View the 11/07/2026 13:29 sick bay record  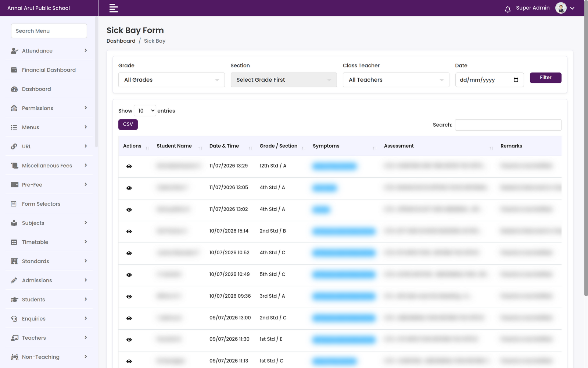(x=129, y=166)
